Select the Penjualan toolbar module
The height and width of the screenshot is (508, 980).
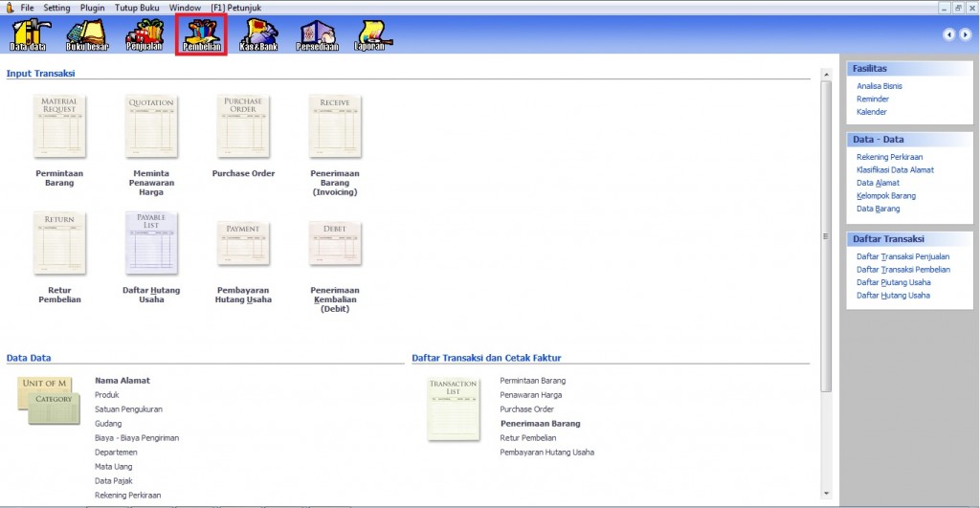(x=145, y=36)
